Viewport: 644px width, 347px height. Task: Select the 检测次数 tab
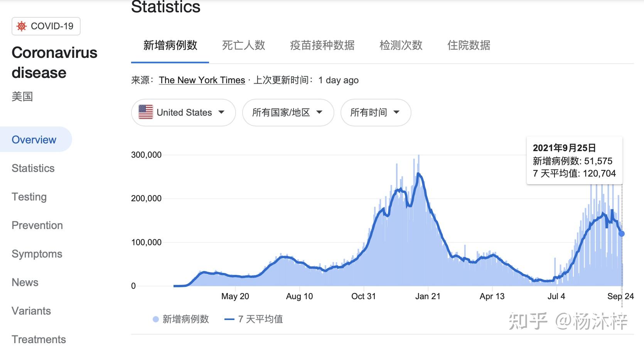(x=401, y=45)
